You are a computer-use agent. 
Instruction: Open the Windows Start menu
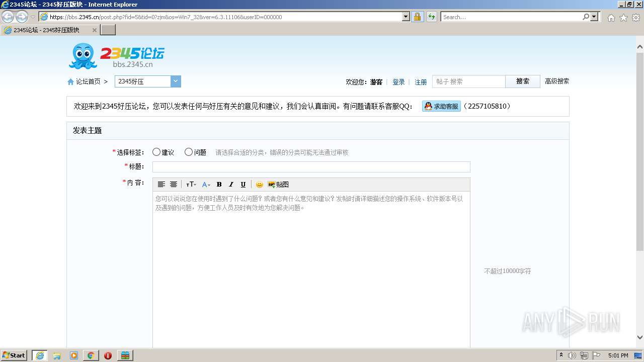click(x=14, y=355)
